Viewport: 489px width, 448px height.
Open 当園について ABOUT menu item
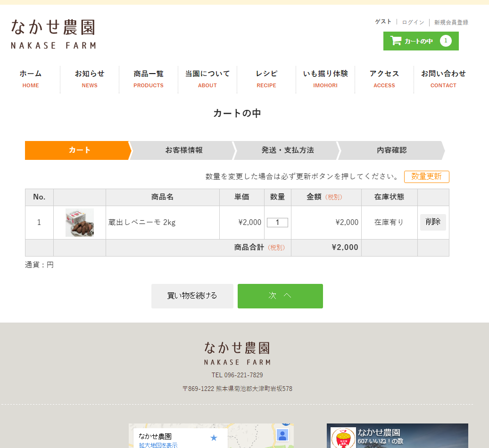coord(207,79)
